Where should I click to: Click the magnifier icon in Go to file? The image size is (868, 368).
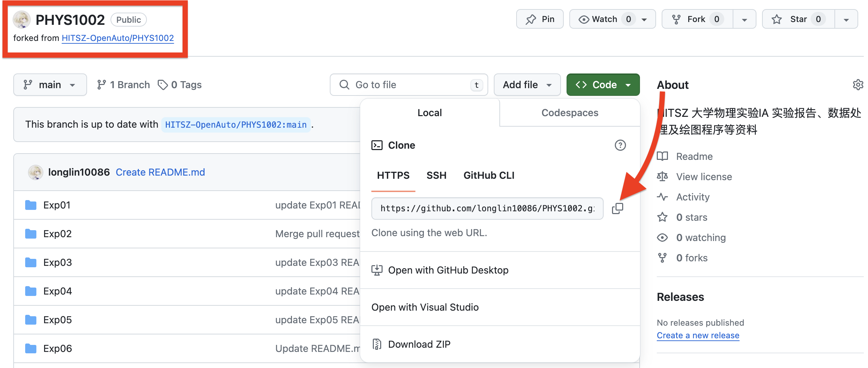(344, 85)
